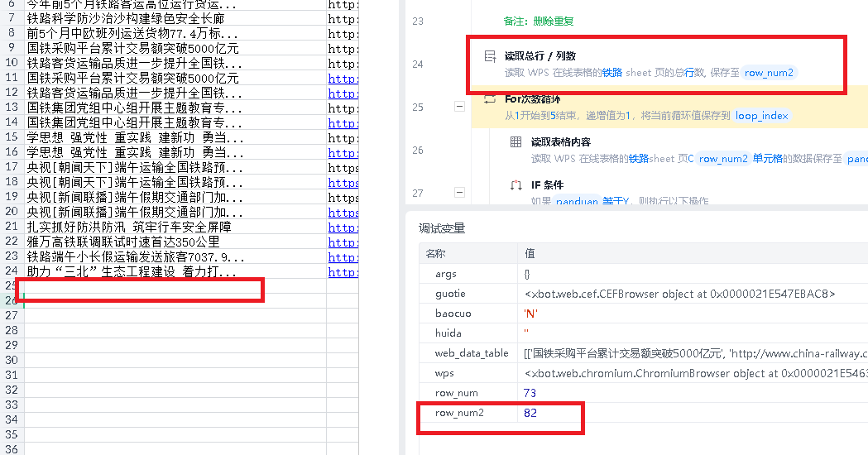
Task: Click the loop_index variable tag
Action: tap(761, 116)
